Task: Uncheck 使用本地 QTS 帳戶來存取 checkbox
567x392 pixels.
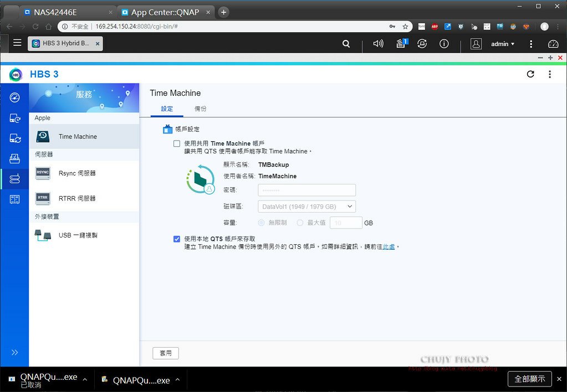Action: (177, 239)
